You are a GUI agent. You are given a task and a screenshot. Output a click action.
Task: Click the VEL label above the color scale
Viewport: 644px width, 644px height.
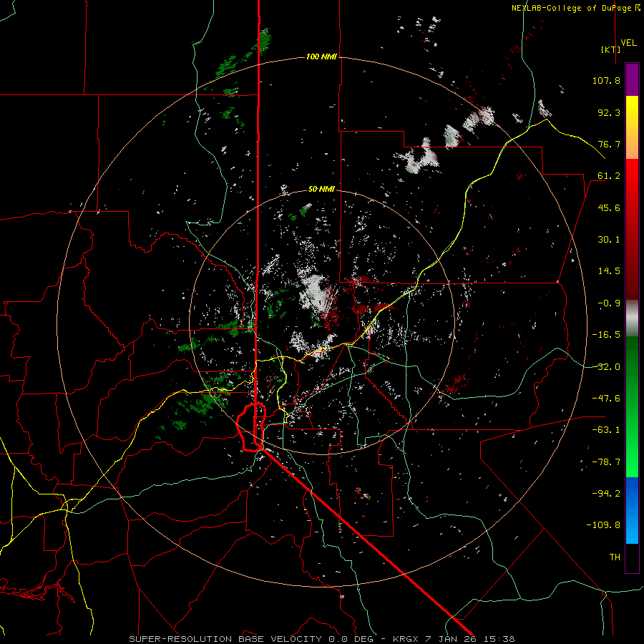[x=628, y=43]
